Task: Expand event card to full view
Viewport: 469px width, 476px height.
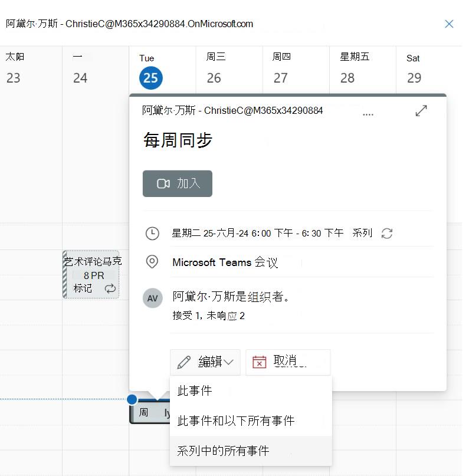Action: [421, 111]
